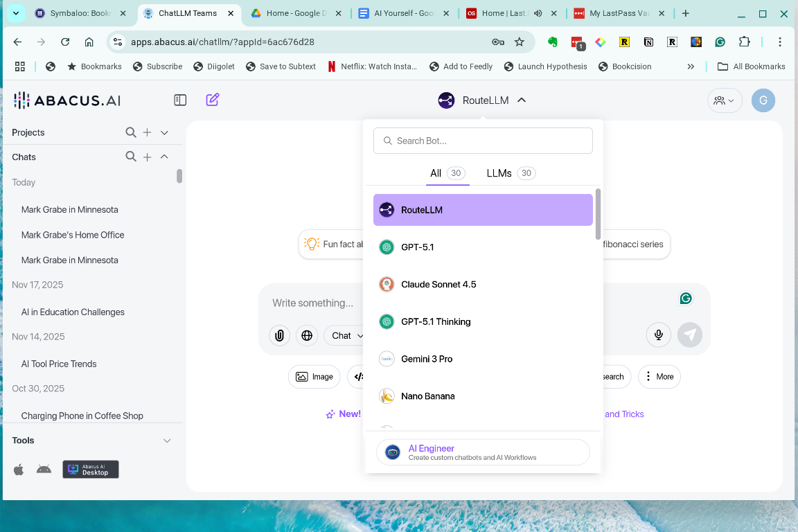The image size is (798, 532).
Task: Open AI in Education Challenges chat
Action: pyautogui.click(x=73, y=312)
